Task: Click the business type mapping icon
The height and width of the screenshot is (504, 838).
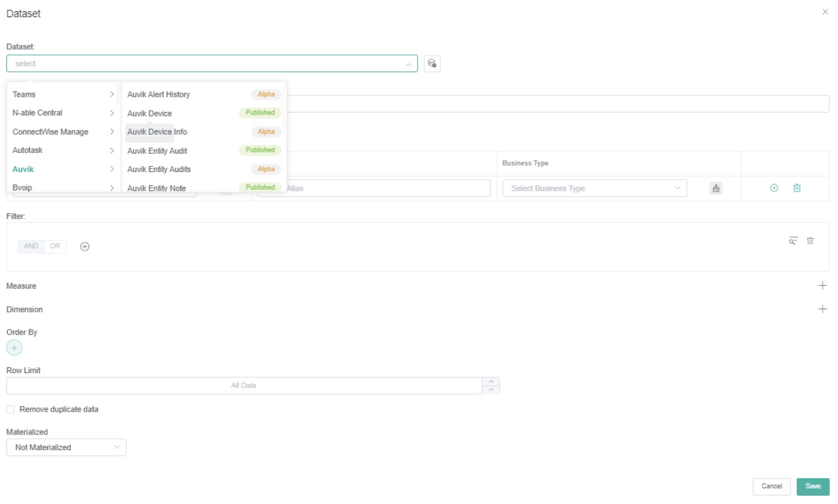Action: (716, 188)
